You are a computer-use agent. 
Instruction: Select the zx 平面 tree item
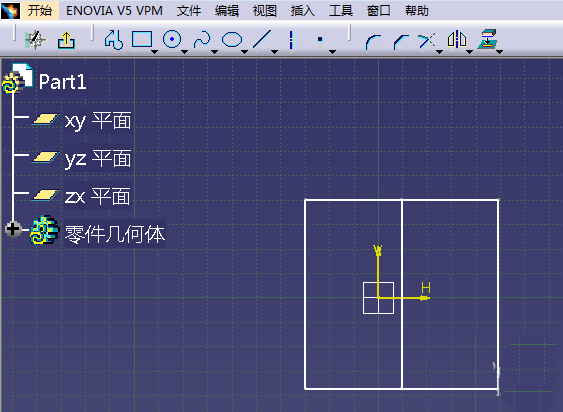pyautogui.click(x=97, y=197)
